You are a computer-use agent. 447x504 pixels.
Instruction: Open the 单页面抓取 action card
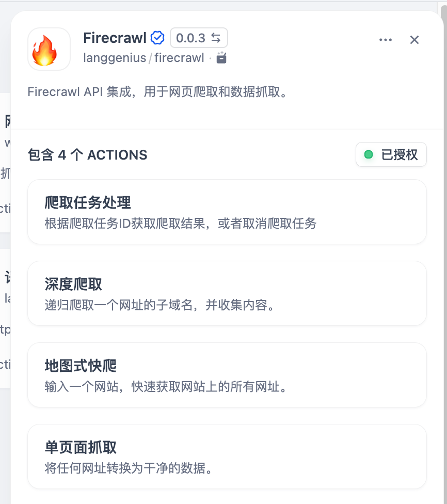[x=227, y=456]
